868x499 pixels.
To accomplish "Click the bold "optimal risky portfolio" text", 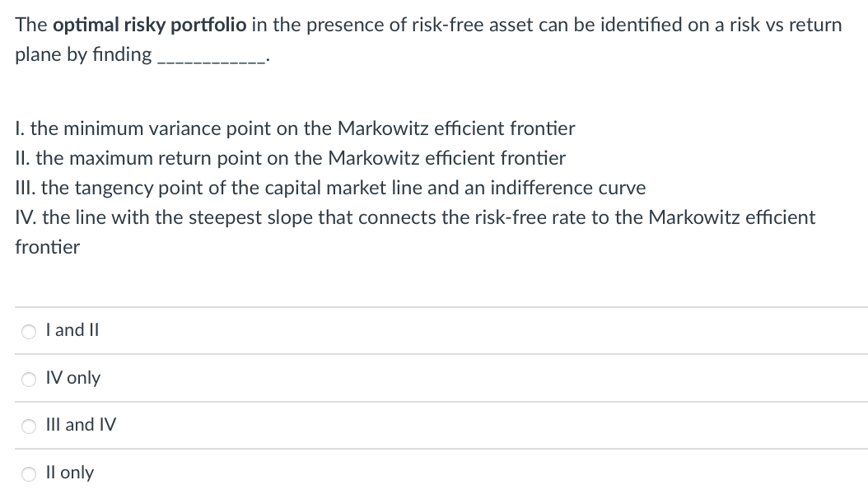I will coord(149,25).
